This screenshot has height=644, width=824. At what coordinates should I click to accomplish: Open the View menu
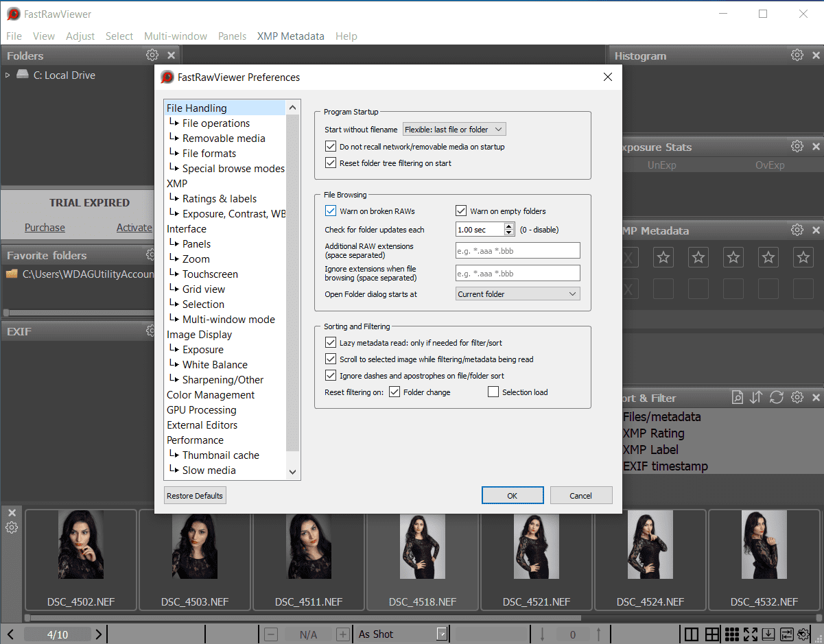coord(44,36)
